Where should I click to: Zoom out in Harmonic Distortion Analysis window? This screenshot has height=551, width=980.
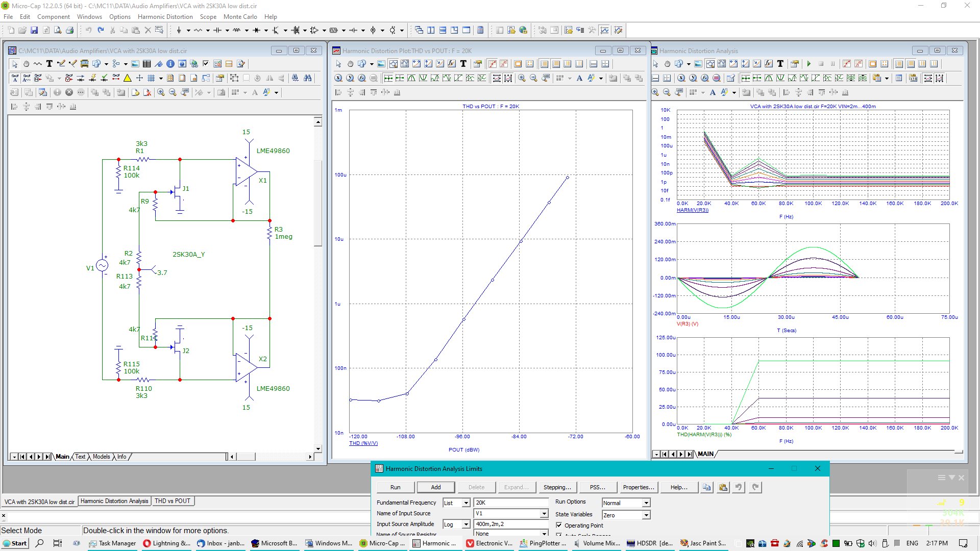click(x=667, y=92)
